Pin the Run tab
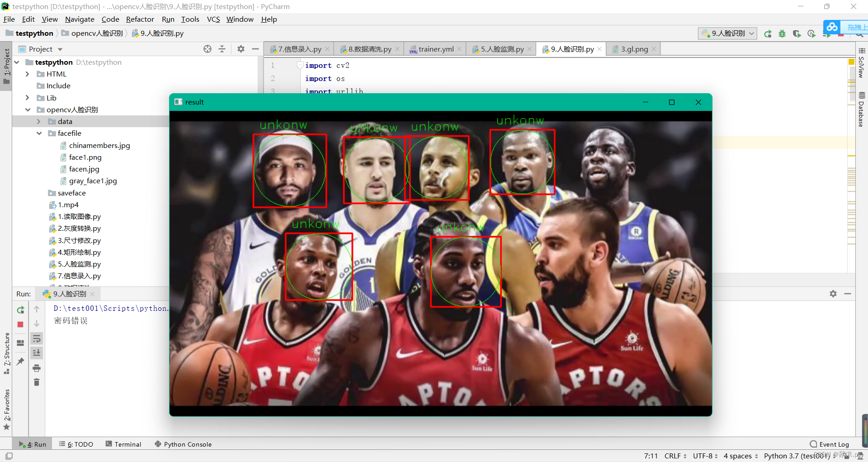868x462 pixels. coord(20,361)
